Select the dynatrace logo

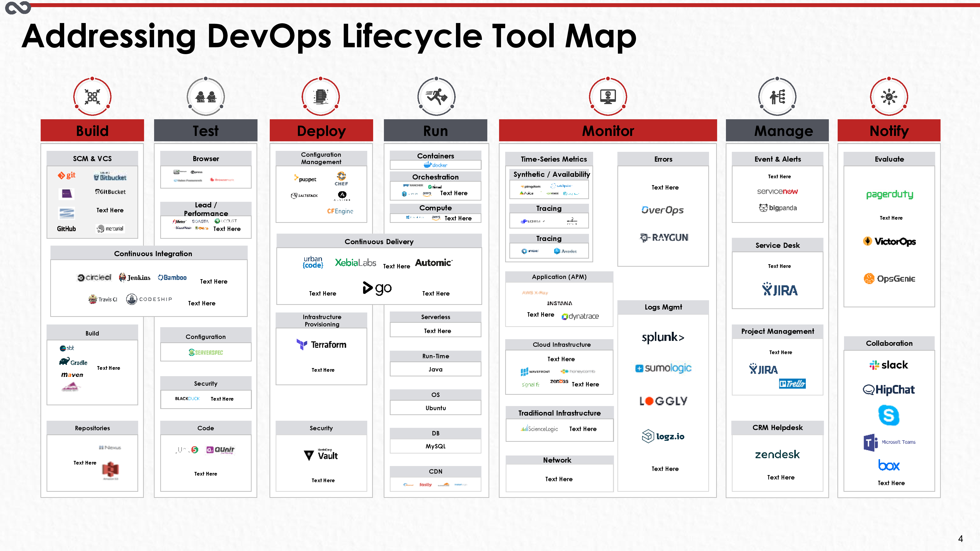[x=580, y=316]
